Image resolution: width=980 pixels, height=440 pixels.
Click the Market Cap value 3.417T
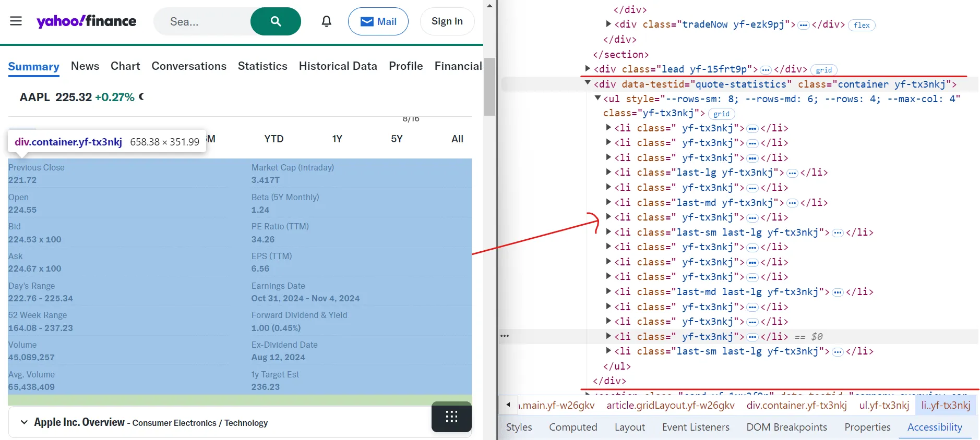click(x=266, y=180)
